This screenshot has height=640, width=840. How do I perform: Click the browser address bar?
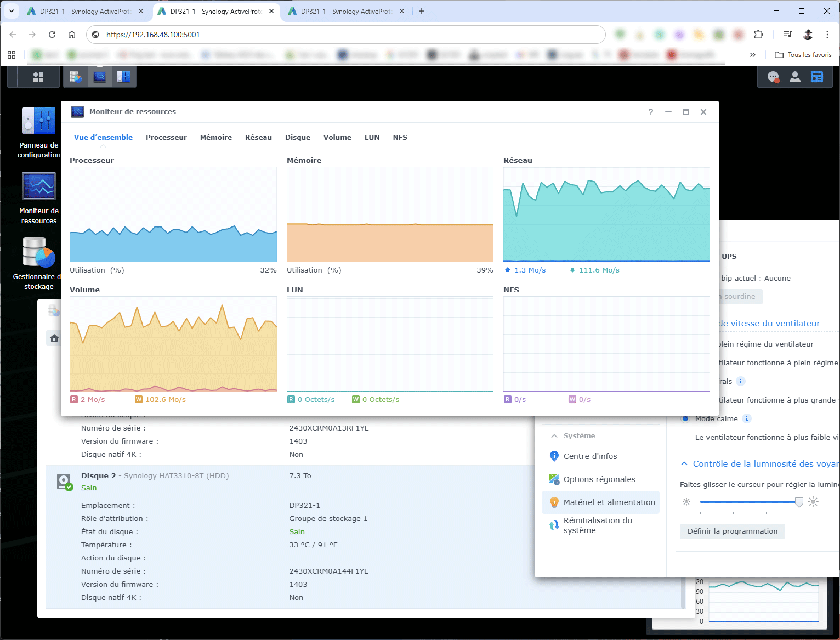[351, 35]
